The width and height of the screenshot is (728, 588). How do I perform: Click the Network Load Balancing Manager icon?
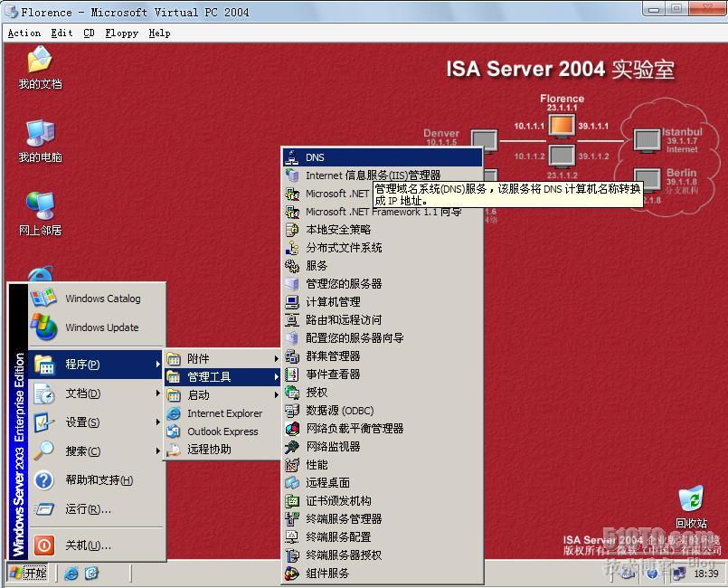click(292, 429)
